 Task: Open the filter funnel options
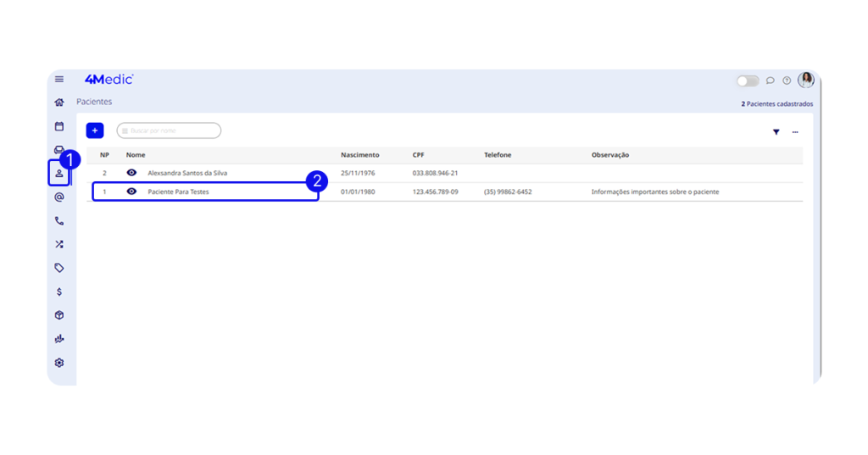tap(776, 132)
